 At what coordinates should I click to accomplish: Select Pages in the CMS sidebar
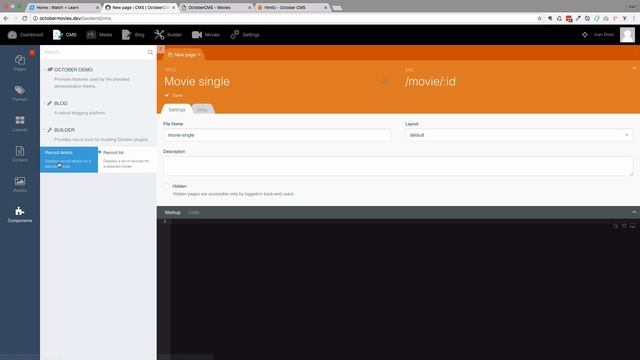(20, 63)
